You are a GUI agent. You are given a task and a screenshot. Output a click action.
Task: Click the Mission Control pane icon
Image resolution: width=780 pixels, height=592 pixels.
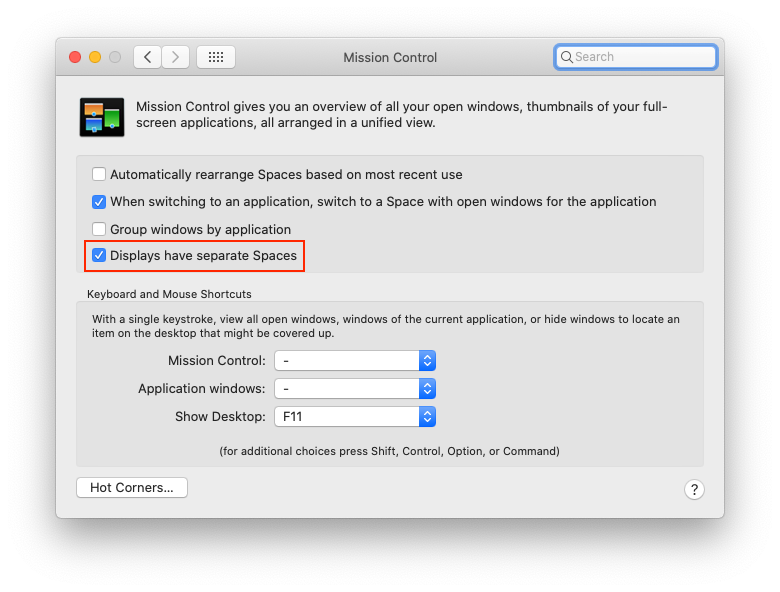pos(102,117)
